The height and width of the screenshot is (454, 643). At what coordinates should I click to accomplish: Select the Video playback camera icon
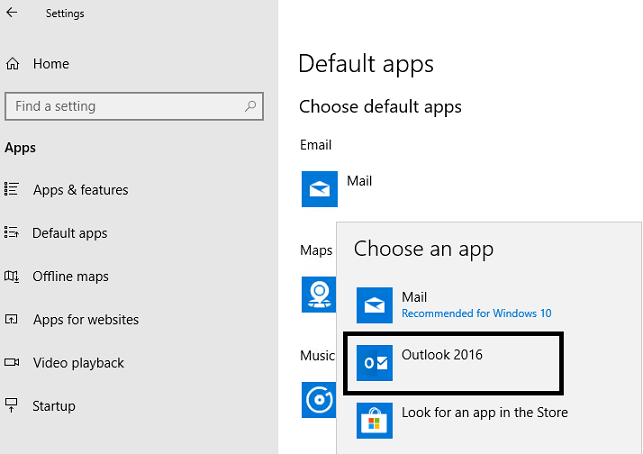11,362
